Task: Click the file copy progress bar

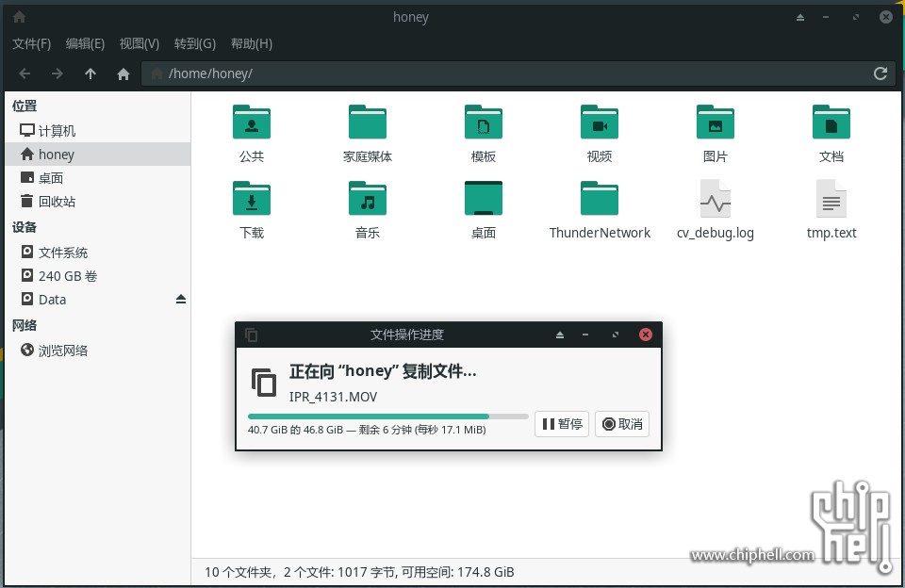Action: pyautogui.click(x=387, y=416)
